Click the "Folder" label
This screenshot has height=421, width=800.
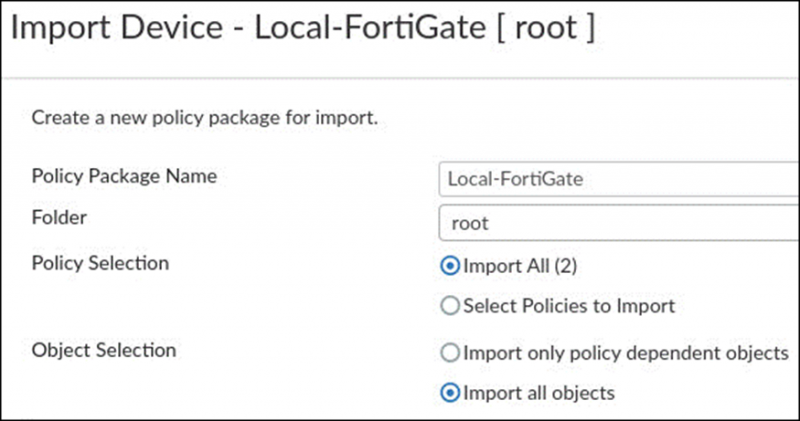click(58, 216)
